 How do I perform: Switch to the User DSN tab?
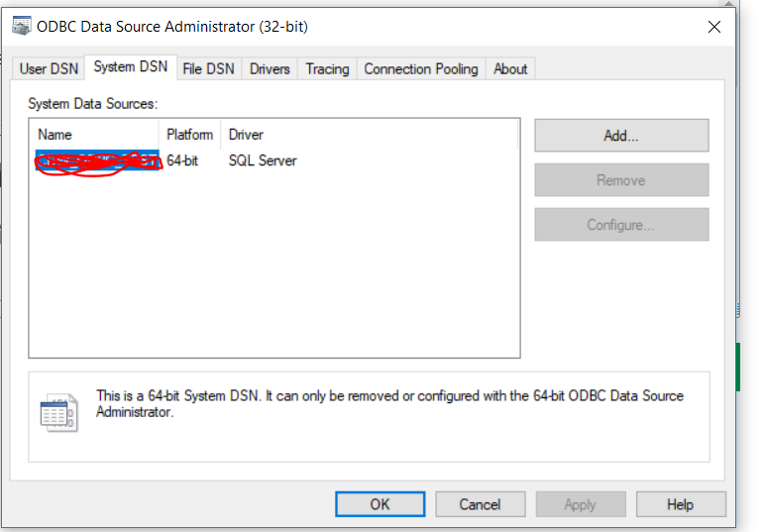tap(48, 68)
